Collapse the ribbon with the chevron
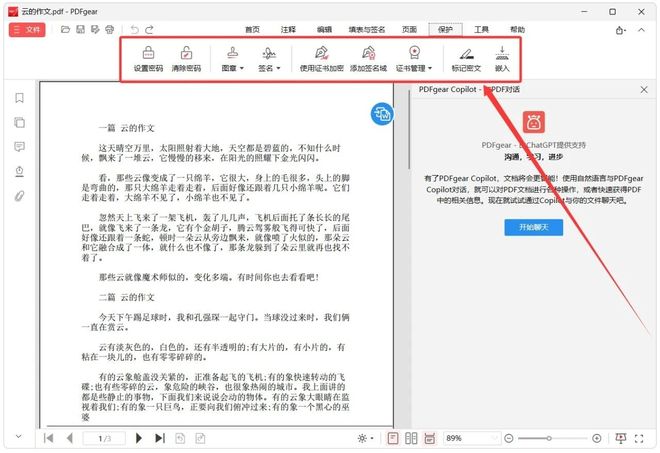This screenshot has width=660, height=453. tap(641, 30)
